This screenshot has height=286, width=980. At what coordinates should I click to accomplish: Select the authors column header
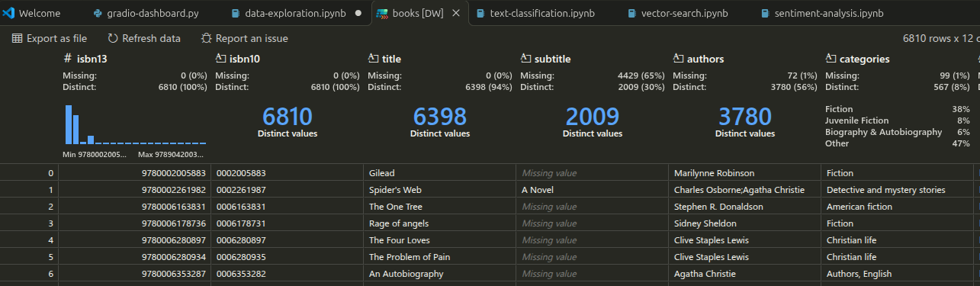(705, 59)
